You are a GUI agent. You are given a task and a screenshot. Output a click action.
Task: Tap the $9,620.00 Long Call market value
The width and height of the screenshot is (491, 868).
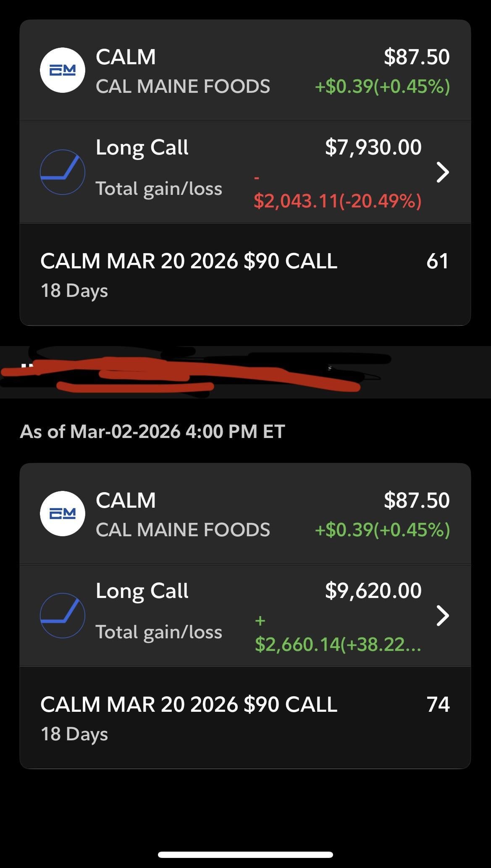[373, 591]
